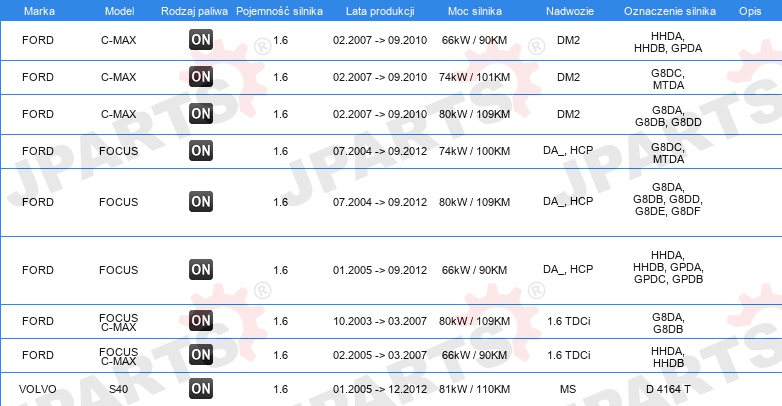Click engine codes G8DA, G8DB, G8DD, G8DE, G8DF
Image resolution: width=782 pixels, height=406 pixels.
tap(668, 199)
